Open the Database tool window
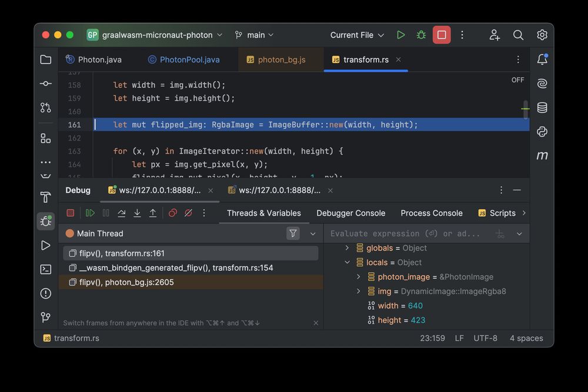This screenshot has height=392, width=588. [x=542, y=108]
